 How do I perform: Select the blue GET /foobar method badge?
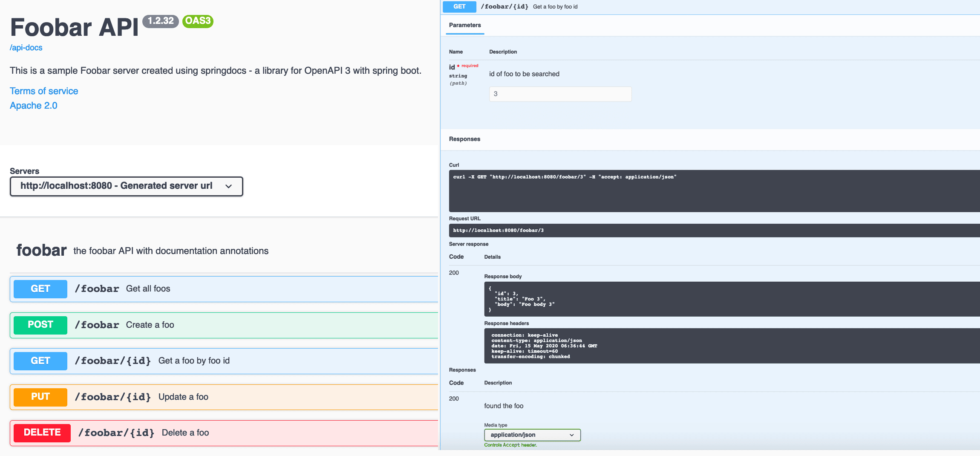[x=40, y=289]
